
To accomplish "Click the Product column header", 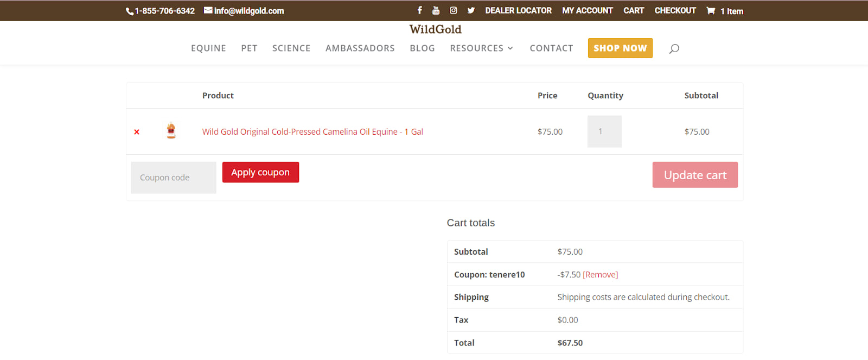I will pos(218,96).
